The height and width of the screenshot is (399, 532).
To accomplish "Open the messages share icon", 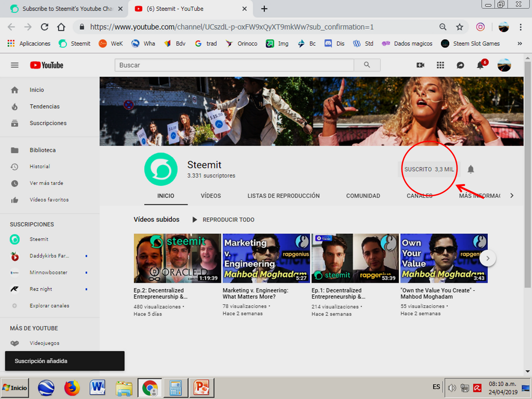I will [x=461, y=65].
